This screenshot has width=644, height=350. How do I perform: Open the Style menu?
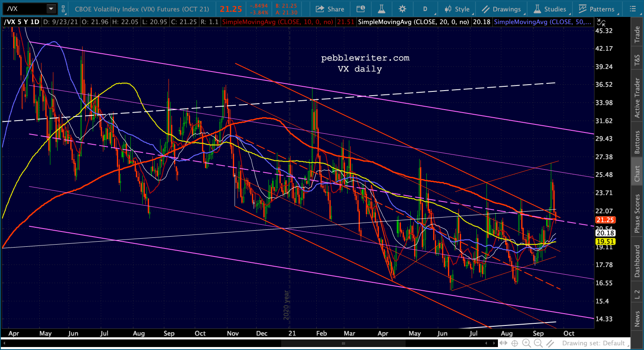point(456,9)
